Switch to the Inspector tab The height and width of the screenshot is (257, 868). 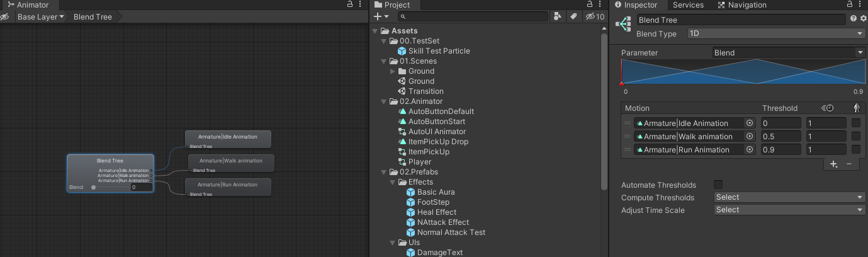point(636,5)
